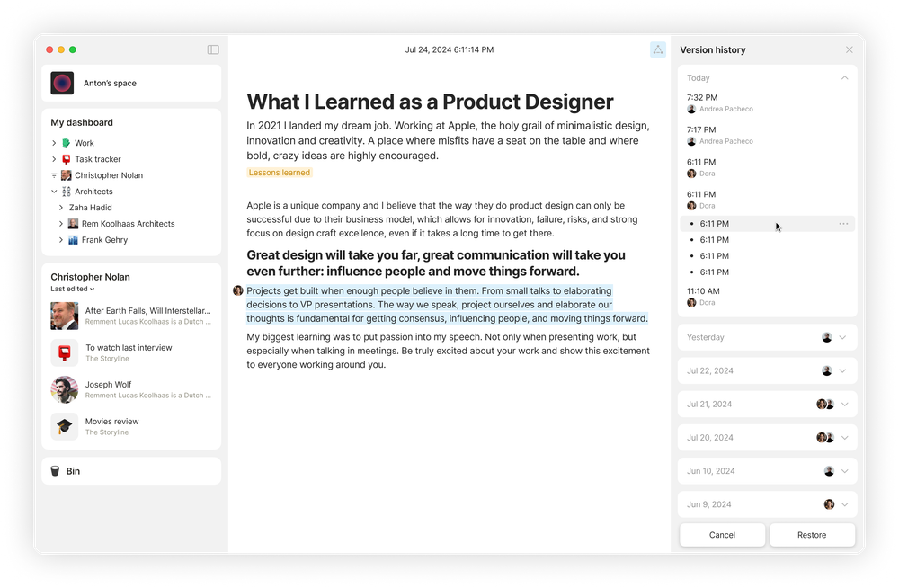Click Anton's space name
This screenshot has height=588, width=899.
(x=110, y=84)
